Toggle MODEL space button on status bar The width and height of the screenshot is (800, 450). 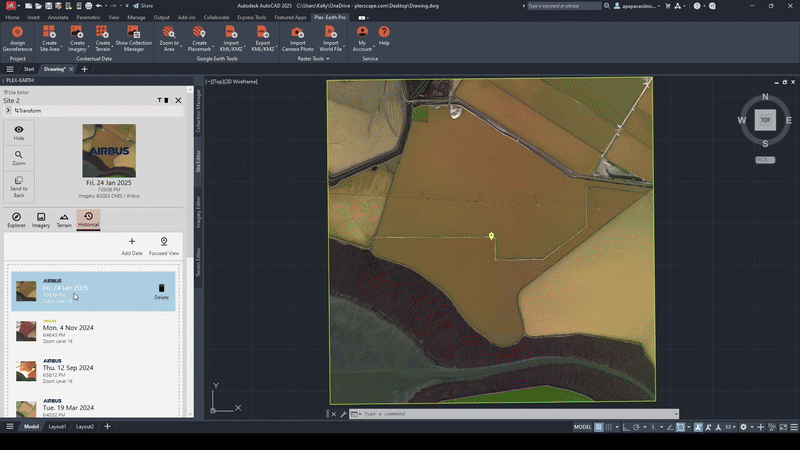[582, 427]
